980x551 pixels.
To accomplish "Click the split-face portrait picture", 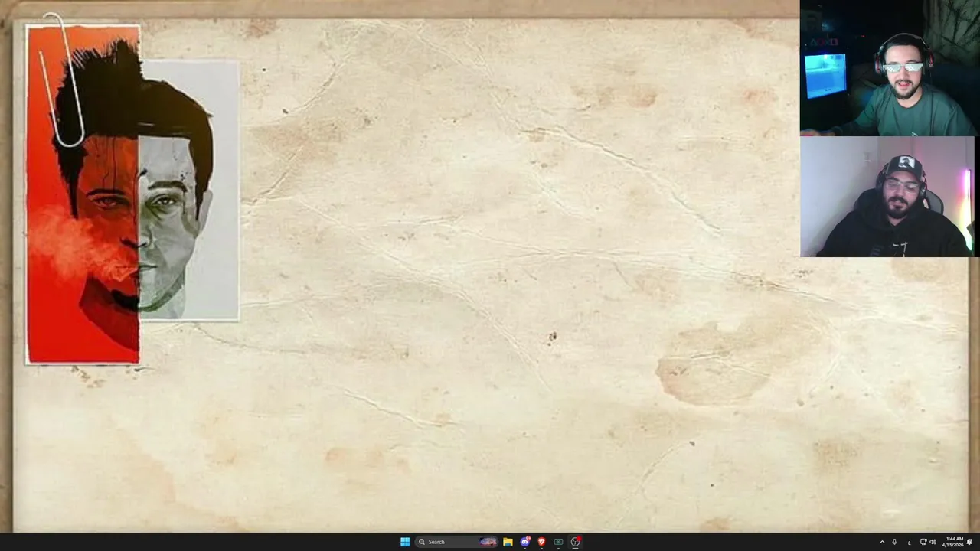I will pos(132,194).
